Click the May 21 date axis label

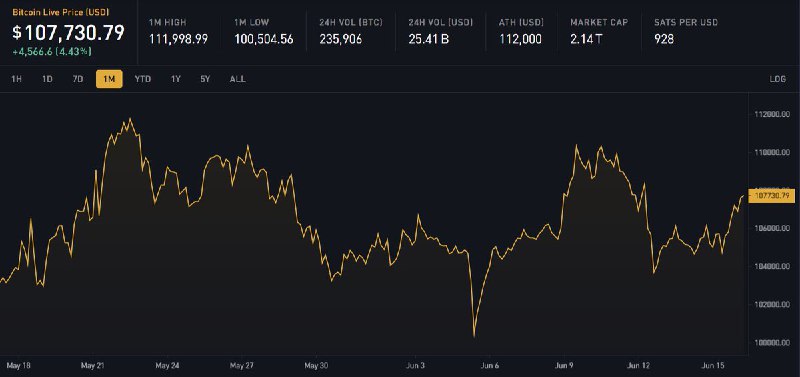tap(93, 366)
